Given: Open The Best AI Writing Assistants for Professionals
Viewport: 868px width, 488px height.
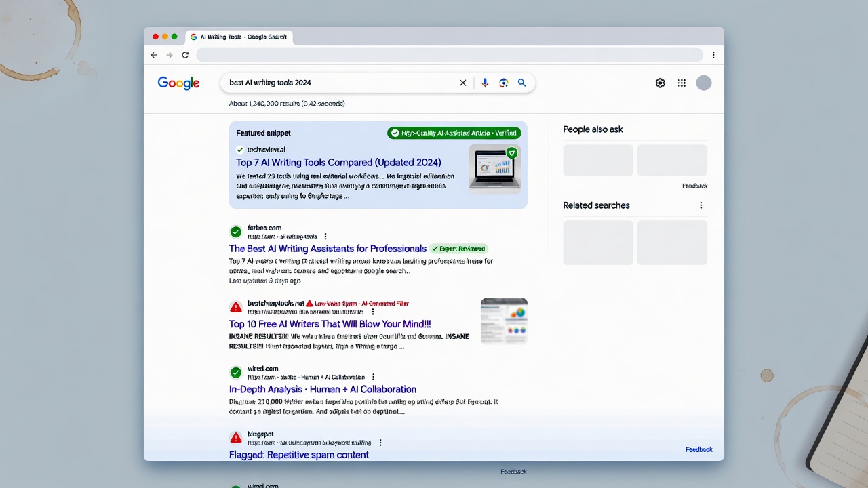Looking at the screenshot, I should (x=328, y=249).
